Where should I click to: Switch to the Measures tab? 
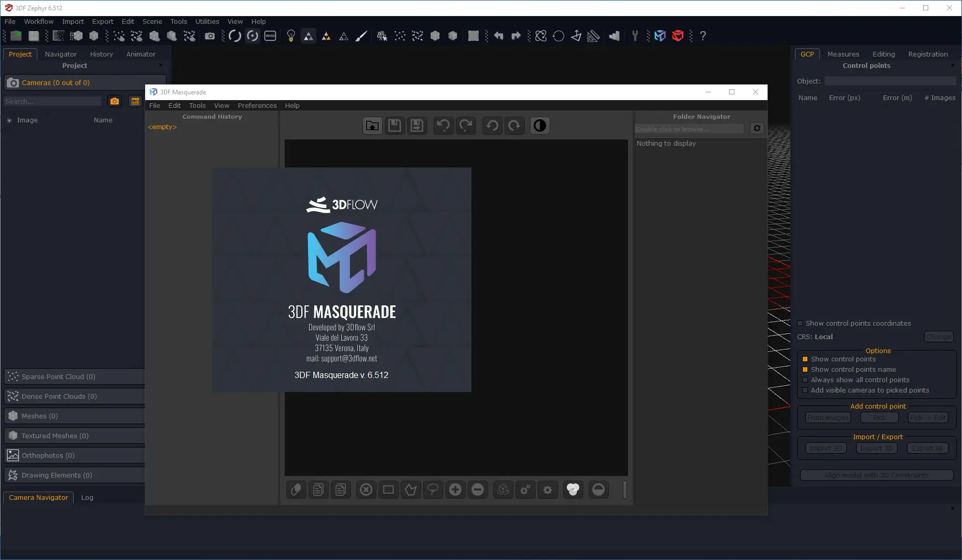coord(843,54)
